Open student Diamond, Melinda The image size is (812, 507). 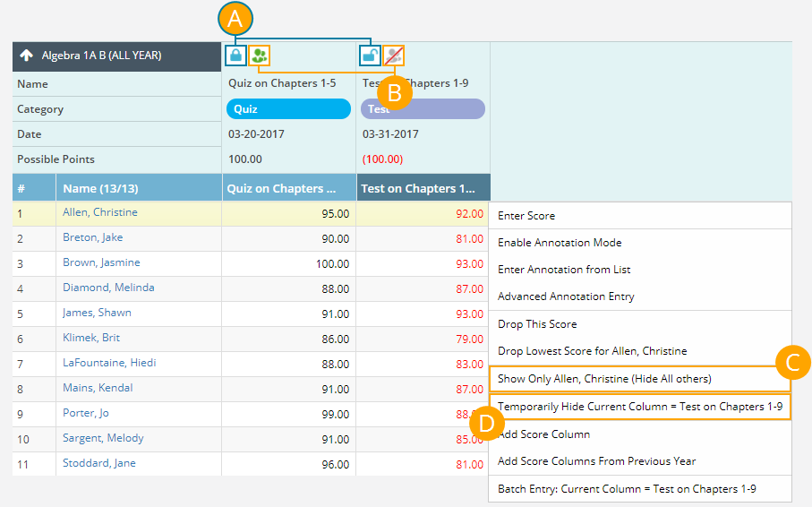(108, 288)
